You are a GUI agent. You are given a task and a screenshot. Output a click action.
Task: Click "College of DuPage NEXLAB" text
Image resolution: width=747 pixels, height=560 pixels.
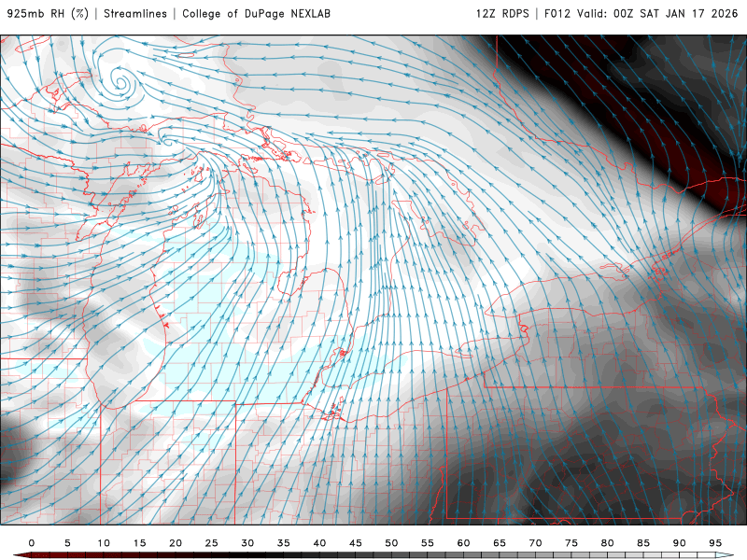pos(256,13)
